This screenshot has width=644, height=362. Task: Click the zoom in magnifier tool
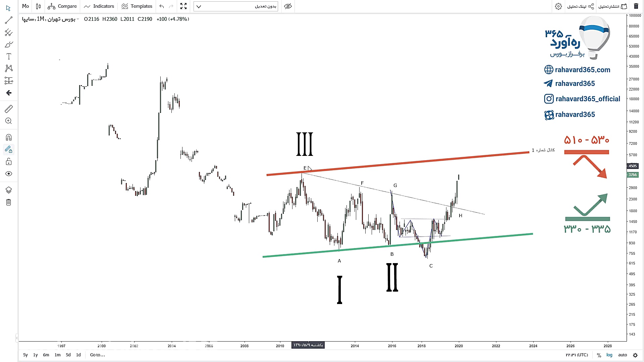pyautogui.click(x=9, y=121)
